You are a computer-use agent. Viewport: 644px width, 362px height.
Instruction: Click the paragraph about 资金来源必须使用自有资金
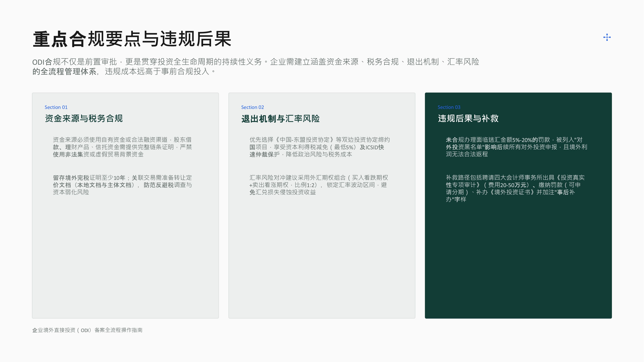click(122, 147)
